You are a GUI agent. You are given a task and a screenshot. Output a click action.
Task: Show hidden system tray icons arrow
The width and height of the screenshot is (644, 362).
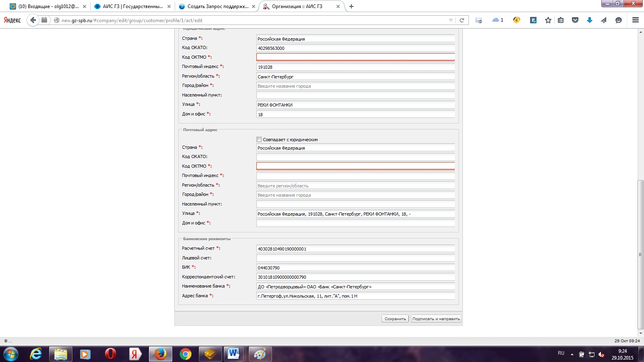tap(572, 354)
